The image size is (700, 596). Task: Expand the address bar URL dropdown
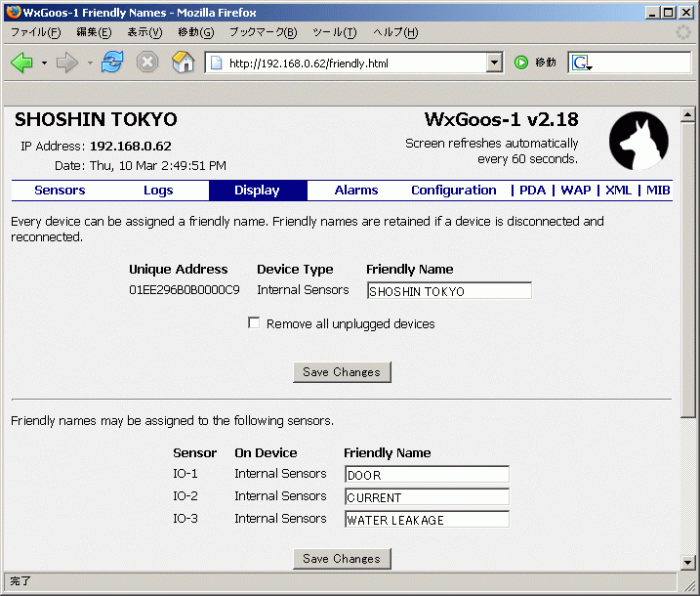click(x=494, y=63)
